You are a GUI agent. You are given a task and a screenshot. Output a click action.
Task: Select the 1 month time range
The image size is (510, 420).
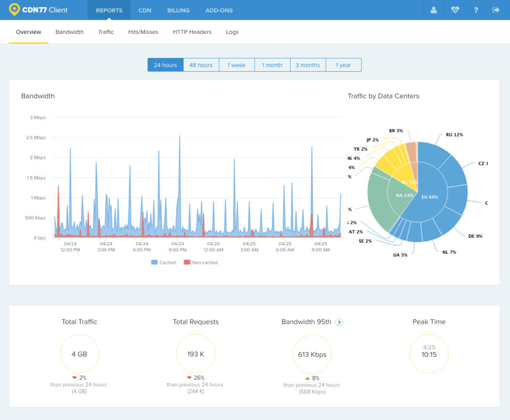(272, 64)
